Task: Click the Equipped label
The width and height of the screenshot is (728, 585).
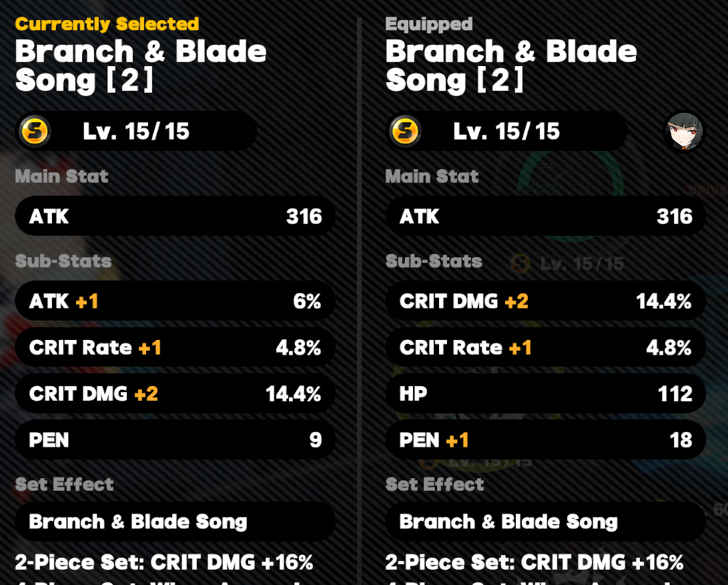Action: click(429, 23)
